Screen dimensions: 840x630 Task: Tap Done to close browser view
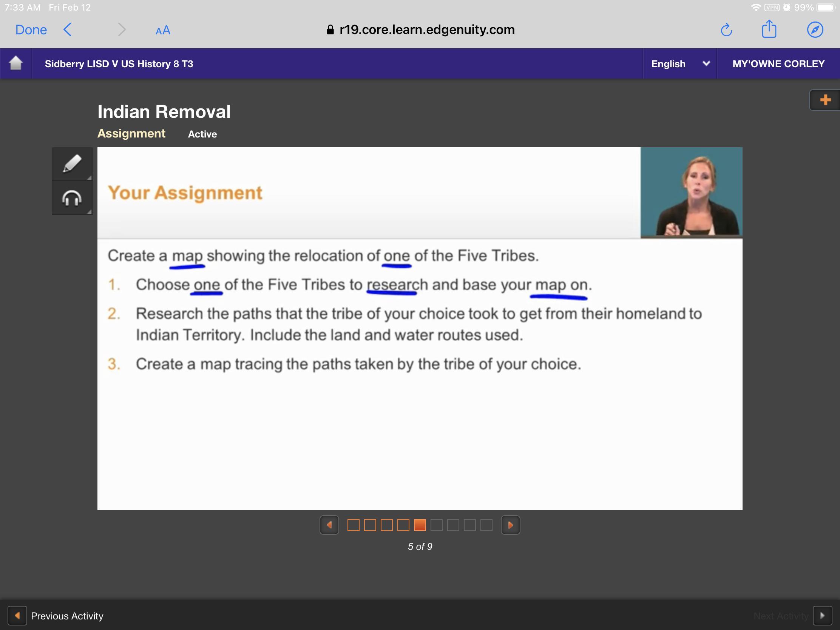31,30
